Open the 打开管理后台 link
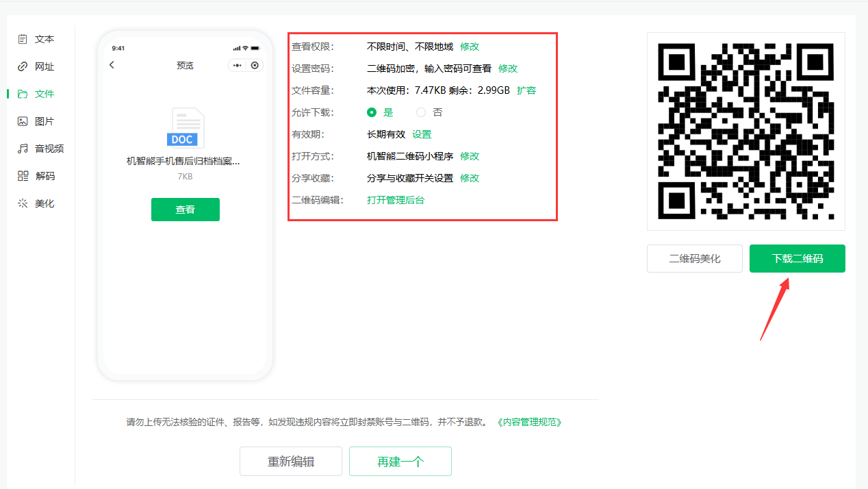The height and width of the screenshot is (489, 868). pyautogui.click(x=396, y=200)
